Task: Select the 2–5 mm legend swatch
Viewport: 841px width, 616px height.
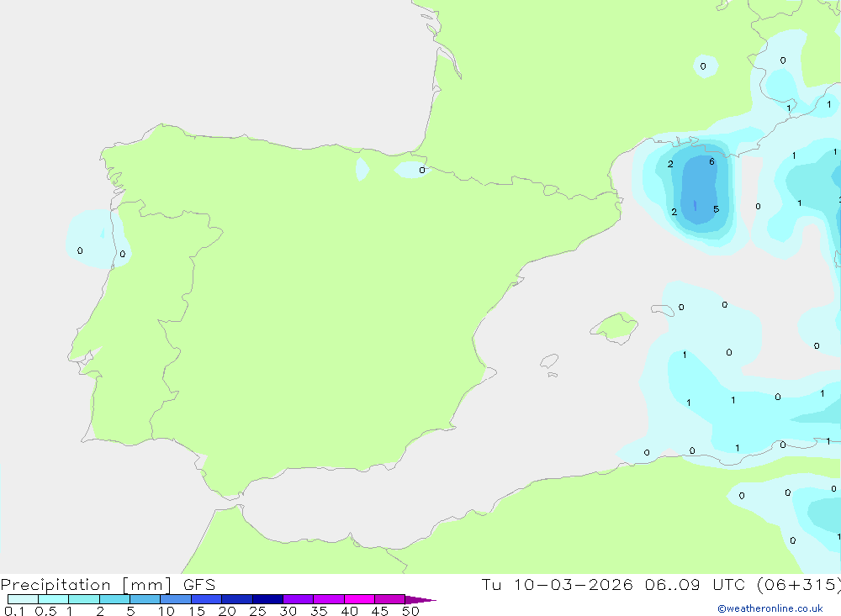Action: click(x=114, y=599)
